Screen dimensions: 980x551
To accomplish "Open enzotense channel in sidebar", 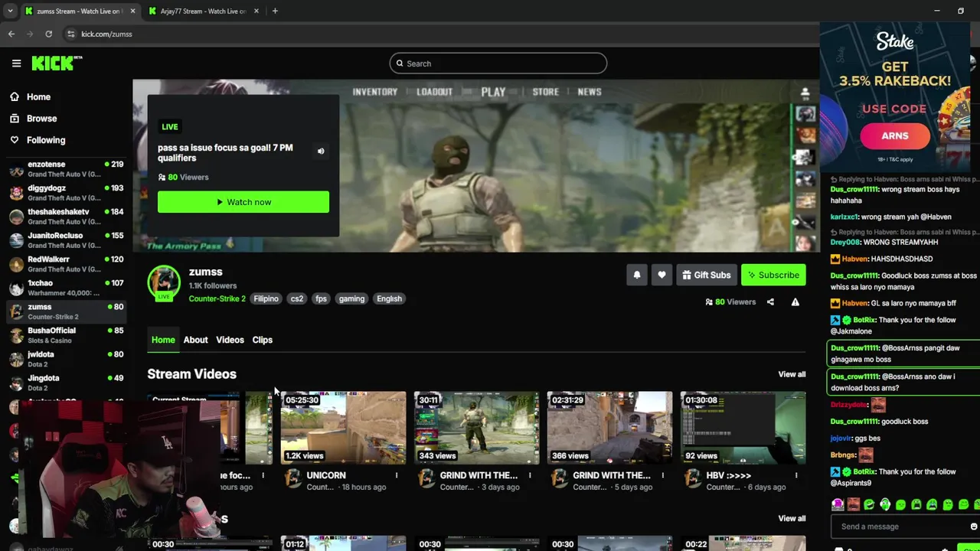I will tap(66, 169).
